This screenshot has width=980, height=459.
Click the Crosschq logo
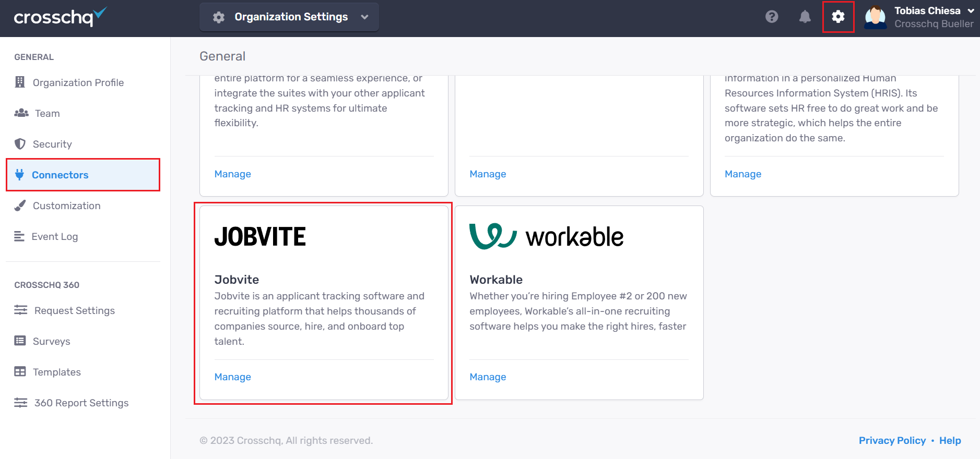click(60, 17)
